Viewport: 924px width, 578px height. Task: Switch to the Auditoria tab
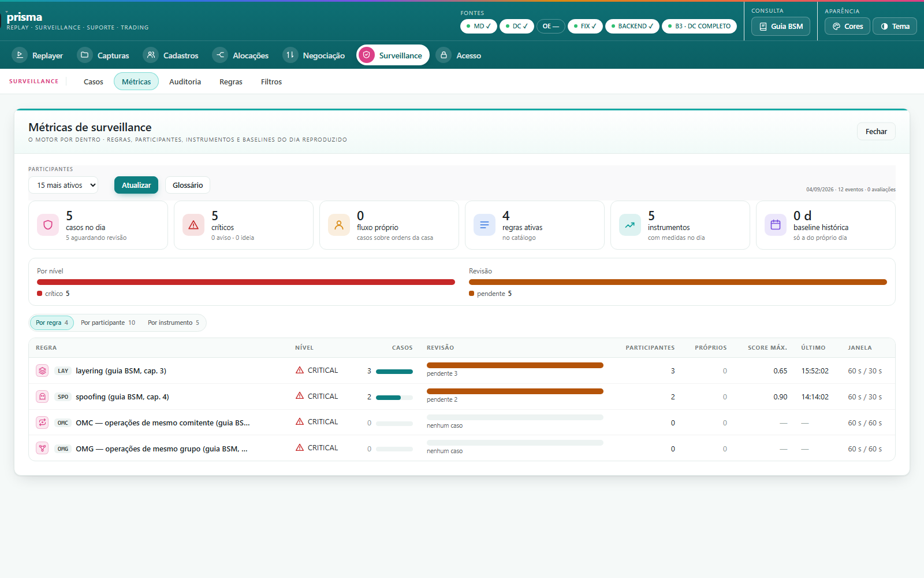coord(185,81)
